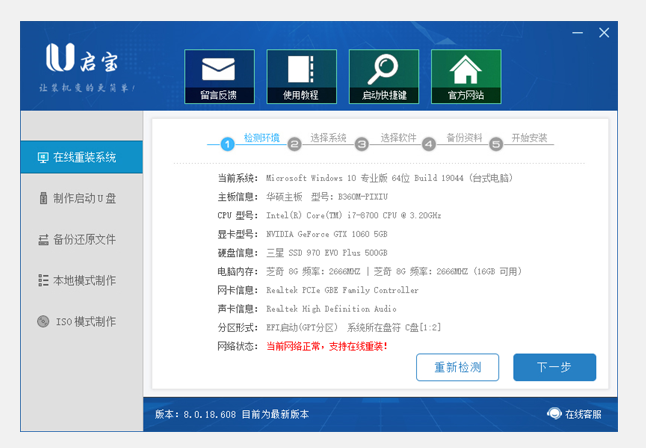This screenshot has width=646, height=448.
Task: Click the 网卡信息 label
Action: [x=237, y=290]
